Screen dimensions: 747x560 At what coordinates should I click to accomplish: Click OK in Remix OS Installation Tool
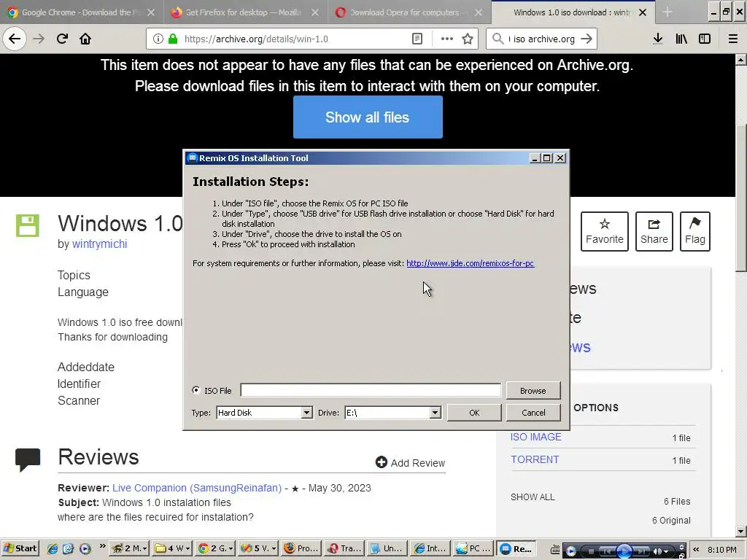pos(474,413)
